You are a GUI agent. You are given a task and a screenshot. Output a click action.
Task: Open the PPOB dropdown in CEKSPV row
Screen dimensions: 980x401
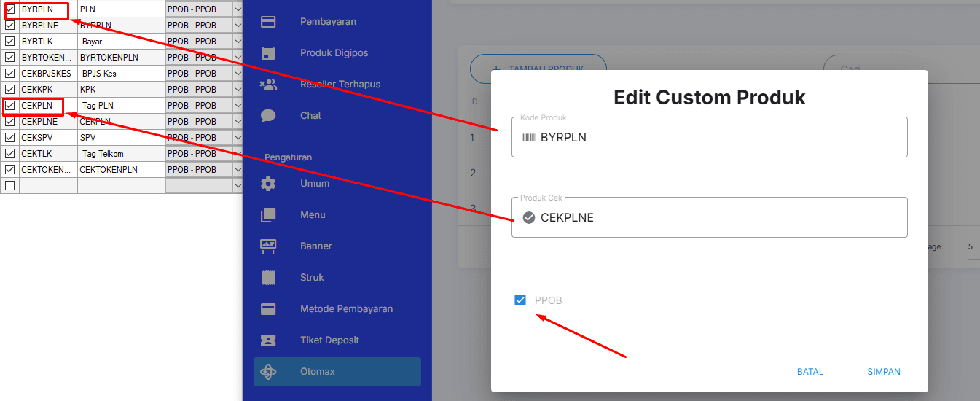coord(238,138)
